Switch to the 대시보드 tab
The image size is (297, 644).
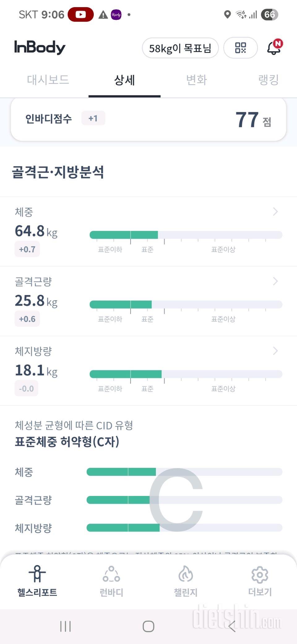pyautogui.click(x=48, y=80)
